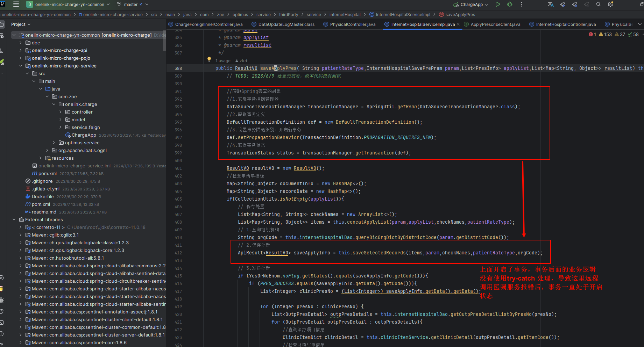Place cursor on saveApplyPres method name
The width and height of the screenshot is (644, 347).
[278, 68]
